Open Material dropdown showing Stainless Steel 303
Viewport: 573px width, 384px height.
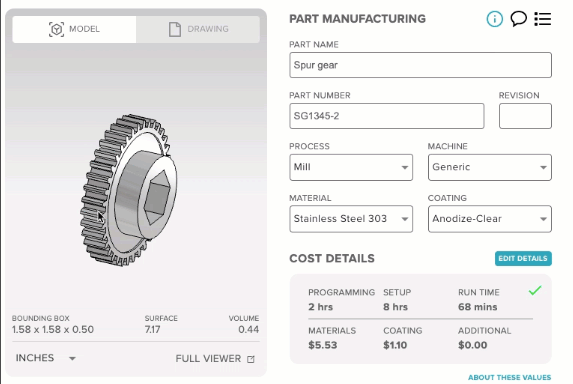(x=351, y=219)
